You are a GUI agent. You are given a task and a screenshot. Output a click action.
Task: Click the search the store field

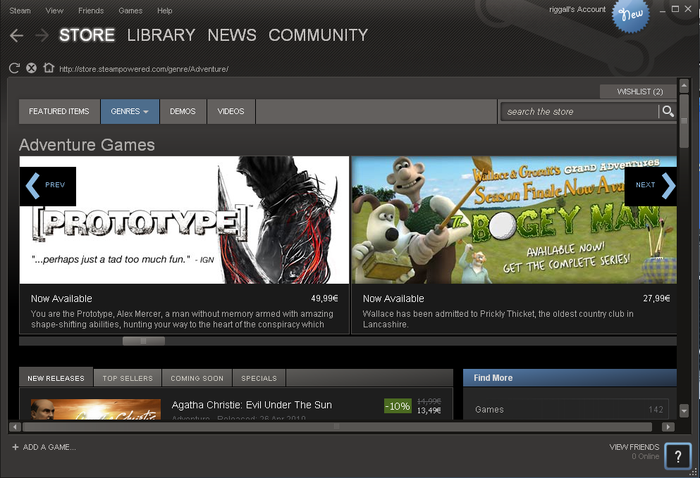tap(579, 112)
